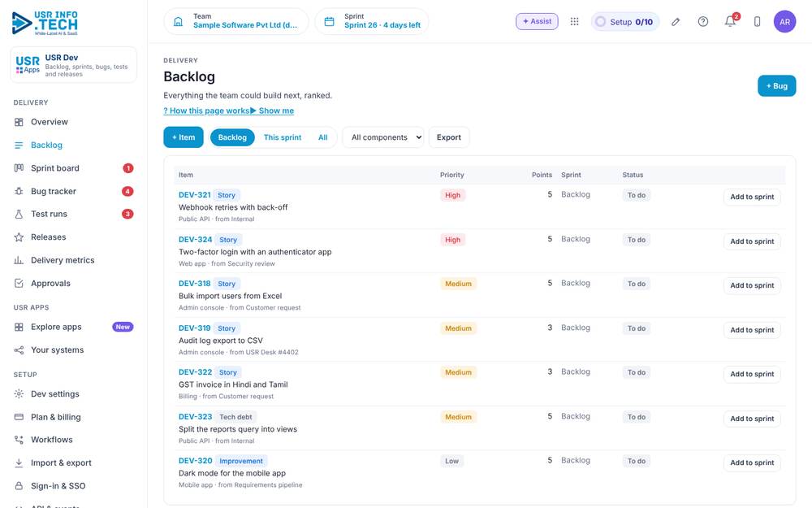Click the Points column header
The image size is (812, 508).
point(542,176)
